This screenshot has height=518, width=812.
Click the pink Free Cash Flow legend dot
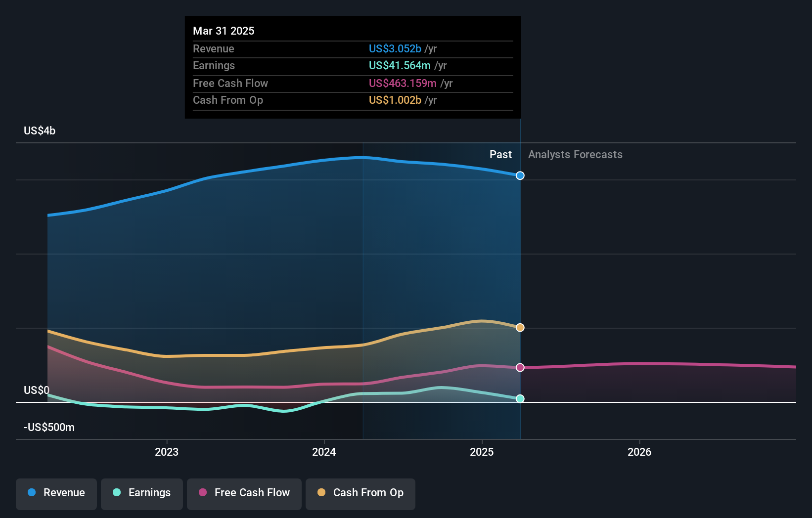point(203,493)
